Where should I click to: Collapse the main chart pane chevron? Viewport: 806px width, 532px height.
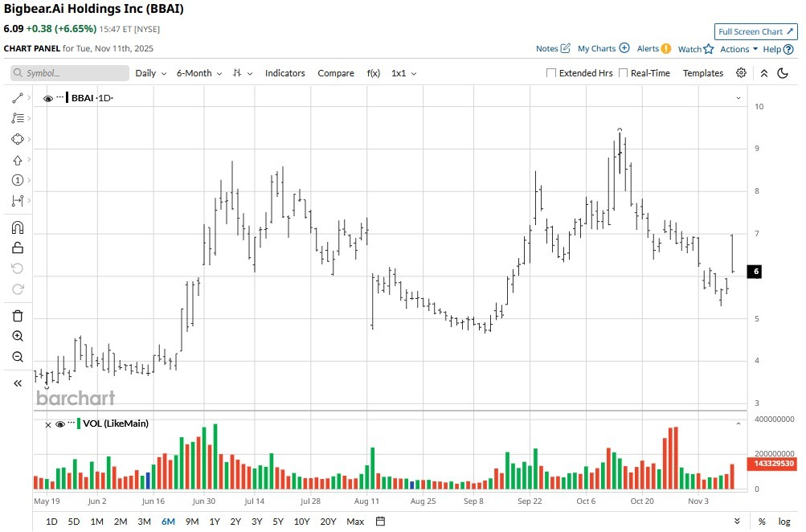(738, 98)
